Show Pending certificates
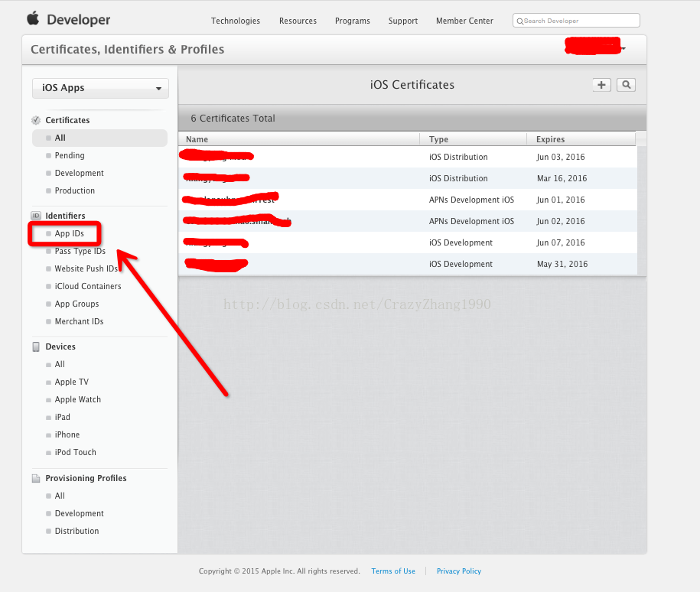 tap(70, 155)
